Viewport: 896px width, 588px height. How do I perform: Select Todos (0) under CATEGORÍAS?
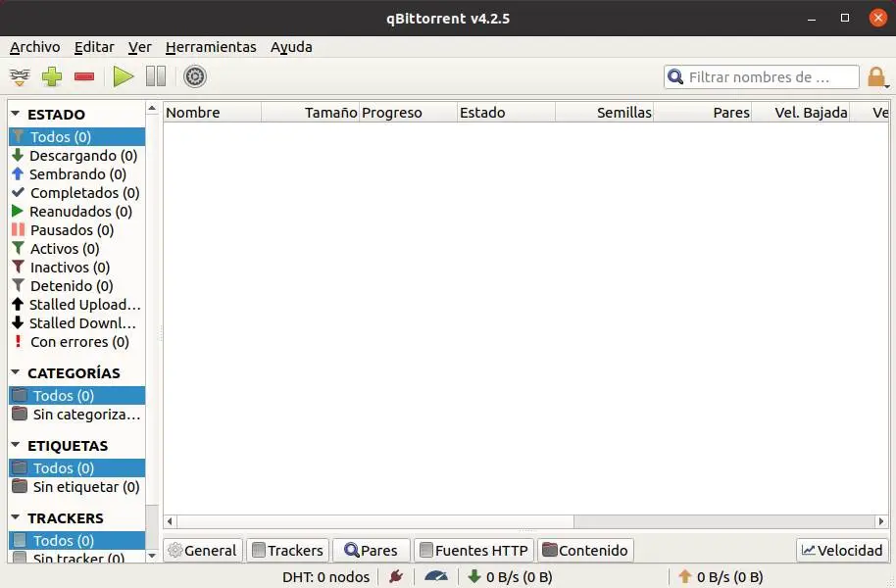point(76,395)
